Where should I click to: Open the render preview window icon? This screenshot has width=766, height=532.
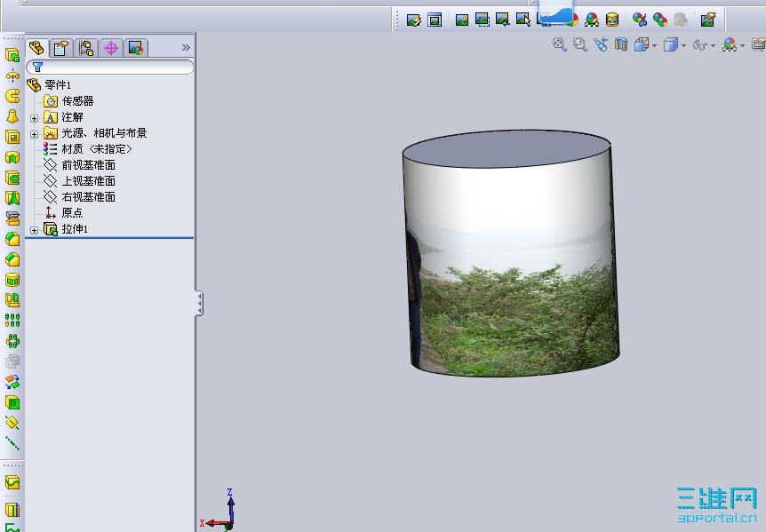(435, 20)
